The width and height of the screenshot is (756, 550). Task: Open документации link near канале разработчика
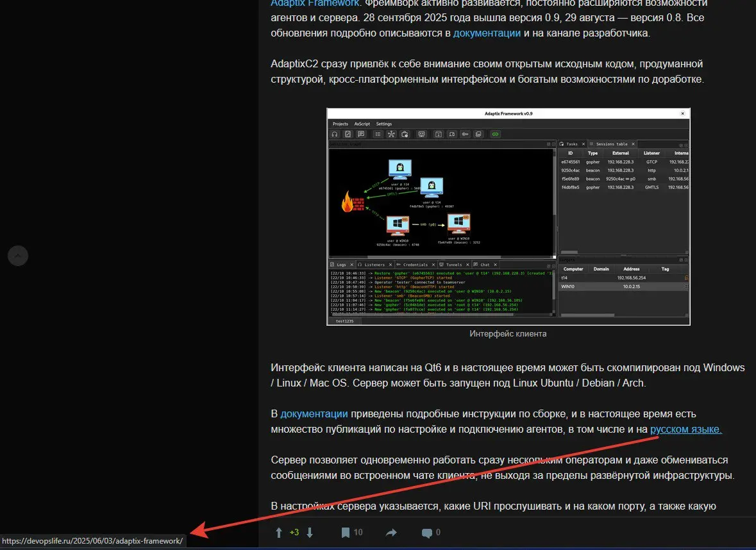coord(487,33)
